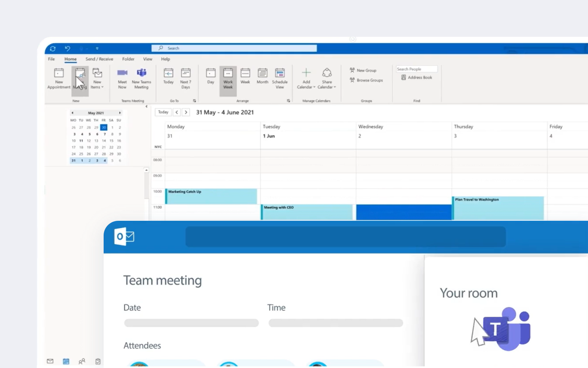Open Schedule View in ribbon

point(280,78)
